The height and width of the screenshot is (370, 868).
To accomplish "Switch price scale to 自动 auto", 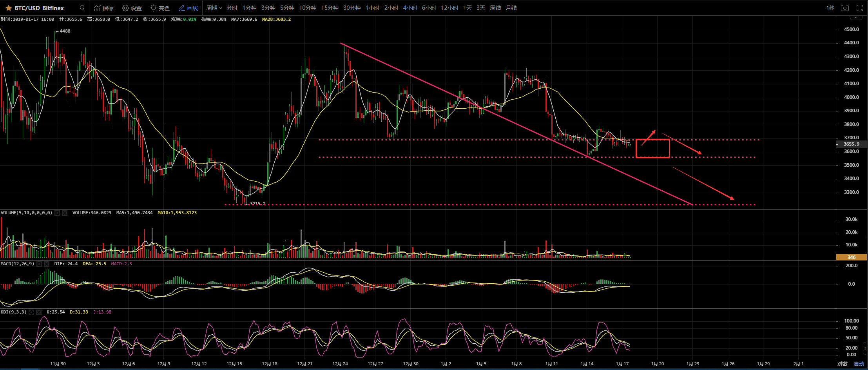I will tap(859, 364).
